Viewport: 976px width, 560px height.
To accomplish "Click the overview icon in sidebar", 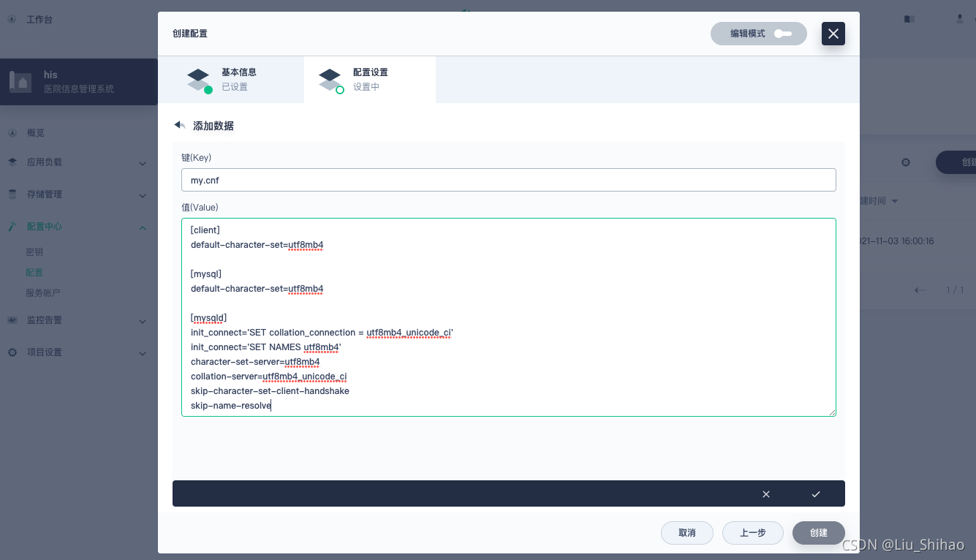I will 12,133.
